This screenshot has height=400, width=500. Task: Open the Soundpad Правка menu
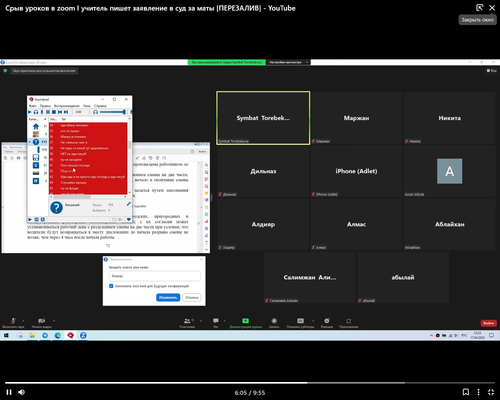[x=45, y=106]
